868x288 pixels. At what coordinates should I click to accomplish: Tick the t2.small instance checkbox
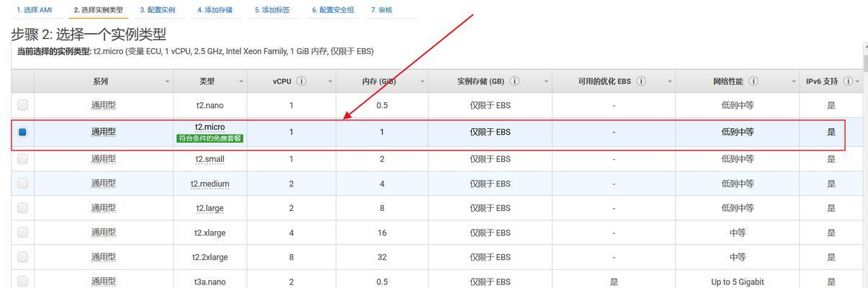click(x=22, y=159)
